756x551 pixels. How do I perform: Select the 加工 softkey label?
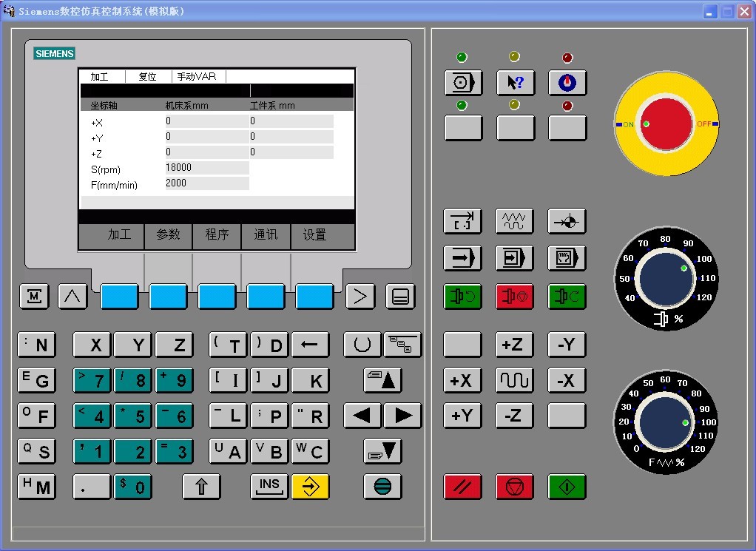coord(120,234)
